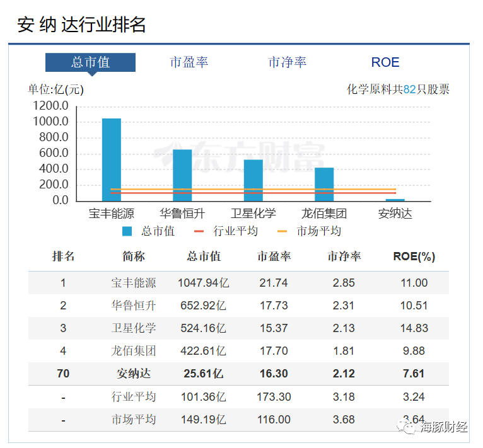Click the 149.19亿 market average cell
483x448 pixels.
(x=203, y=420)
